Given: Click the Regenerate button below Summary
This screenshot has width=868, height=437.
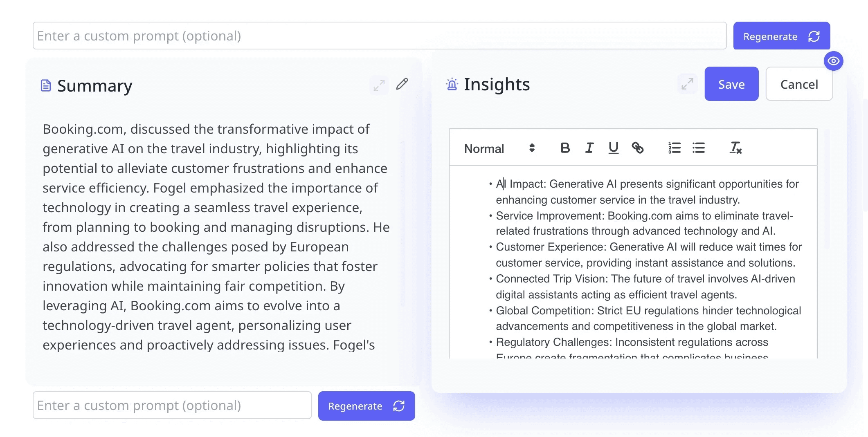Looking at the screenshot, I should [367, 406].
